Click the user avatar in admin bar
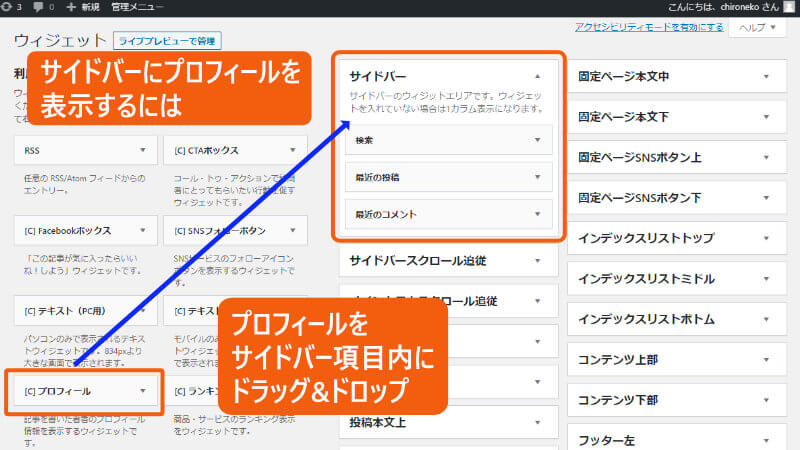800x450 pixels. 790,7
